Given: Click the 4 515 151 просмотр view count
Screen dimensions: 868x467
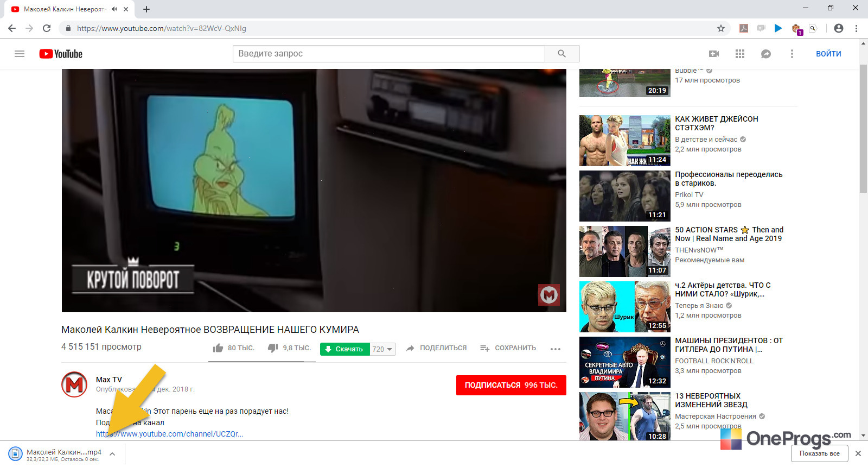Looking at the screenshot, I should (x=101, y=347).
